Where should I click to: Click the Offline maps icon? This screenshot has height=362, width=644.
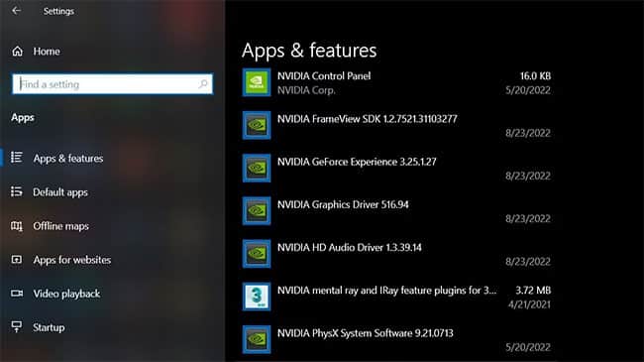click(17, 226)
